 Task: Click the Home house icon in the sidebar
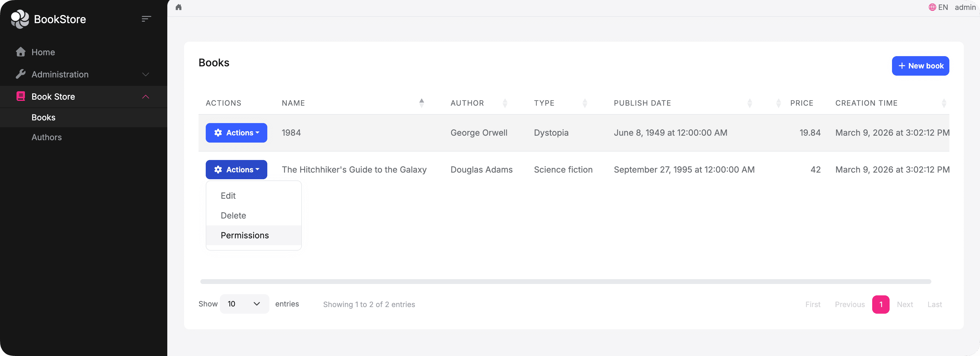click(x=20, y=52)
